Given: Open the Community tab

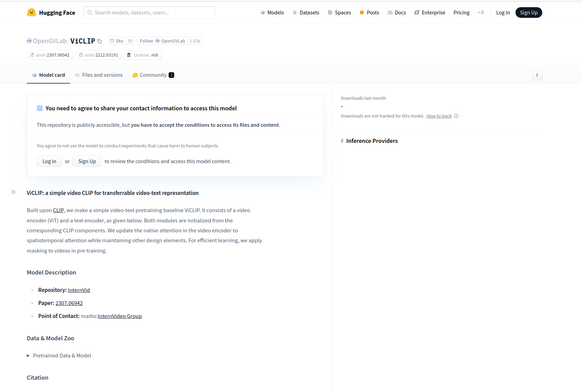Looking at the screenshot, I should pyautogui.click(x=153, y=75).
